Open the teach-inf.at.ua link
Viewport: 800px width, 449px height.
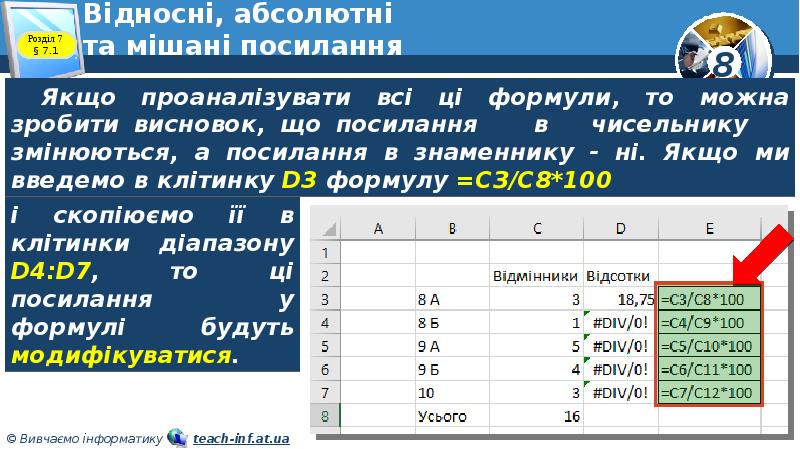(x=241, y=438)
